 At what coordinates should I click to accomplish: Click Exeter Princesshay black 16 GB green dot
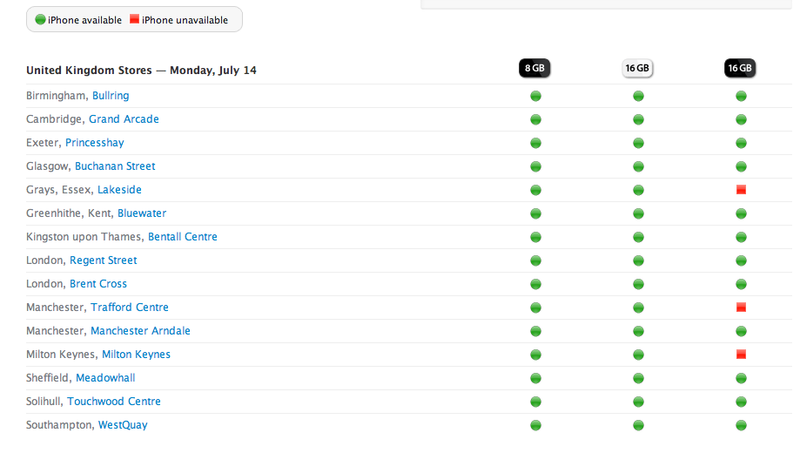pyautogui.click(x=741, y=143)
